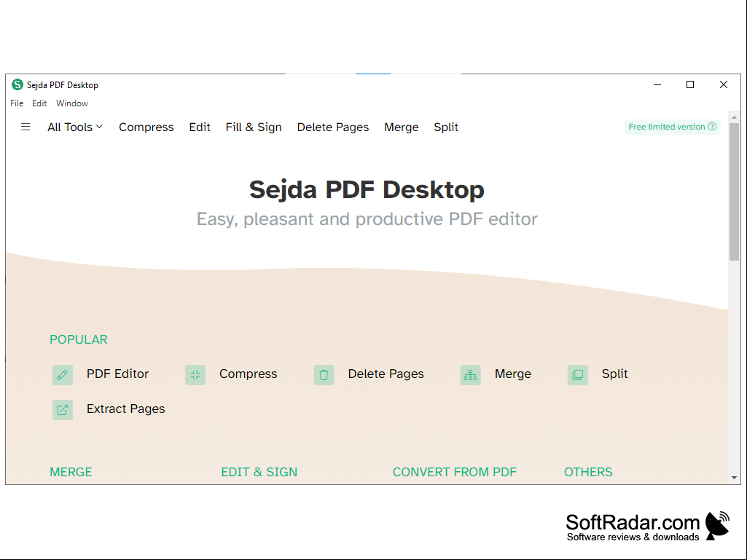Open Delete Pages from Popular list
This screenshot has width=747, height=560.
[x=386, y=374]
